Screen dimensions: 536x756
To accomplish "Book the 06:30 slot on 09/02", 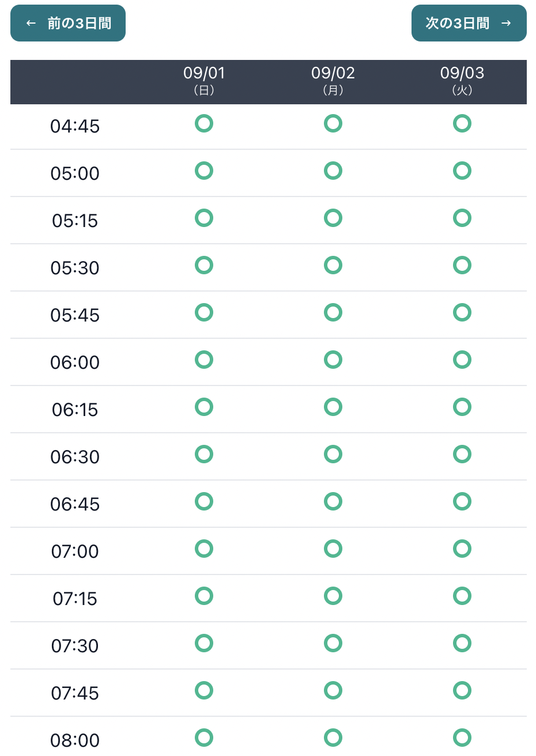I will [333, 454].
